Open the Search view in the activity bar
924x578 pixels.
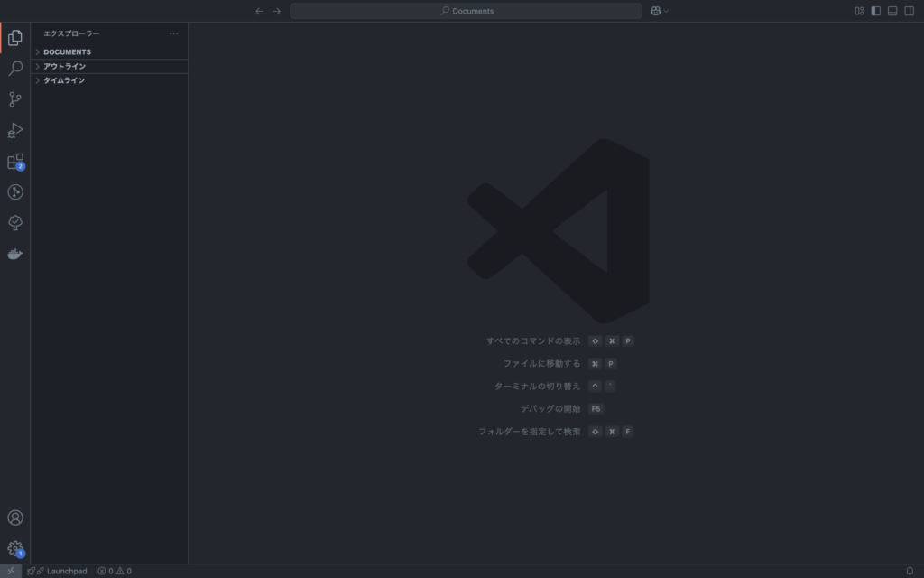pyautogui.click(x=15, y=69)
